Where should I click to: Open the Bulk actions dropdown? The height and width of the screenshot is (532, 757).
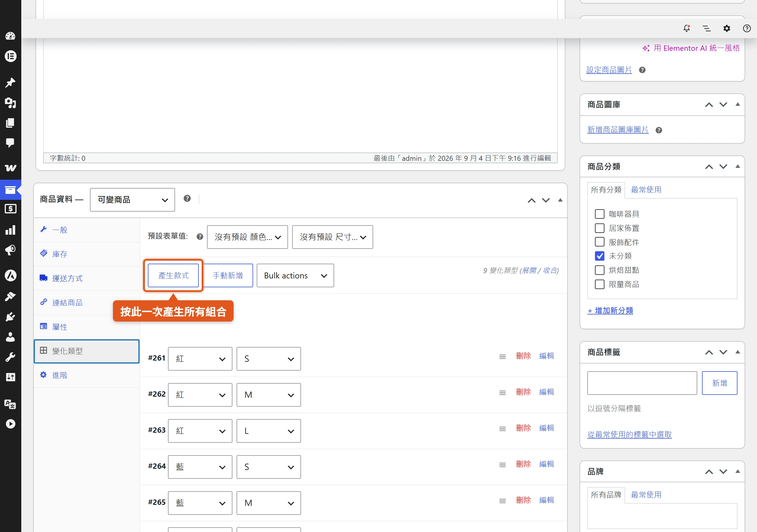(295, 275)
